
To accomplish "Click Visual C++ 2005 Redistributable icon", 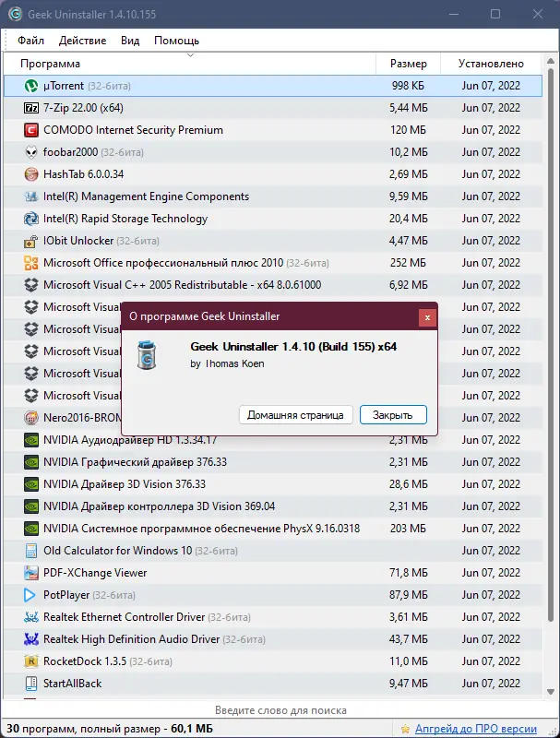I will pos(31,285).
